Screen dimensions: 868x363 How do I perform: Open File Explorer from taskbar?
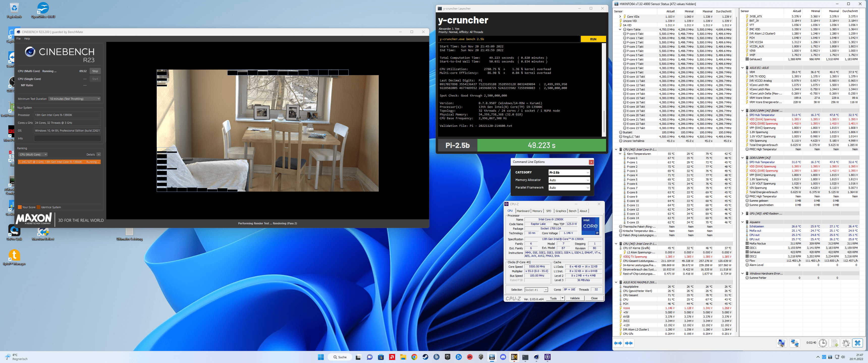coord(403,357)
